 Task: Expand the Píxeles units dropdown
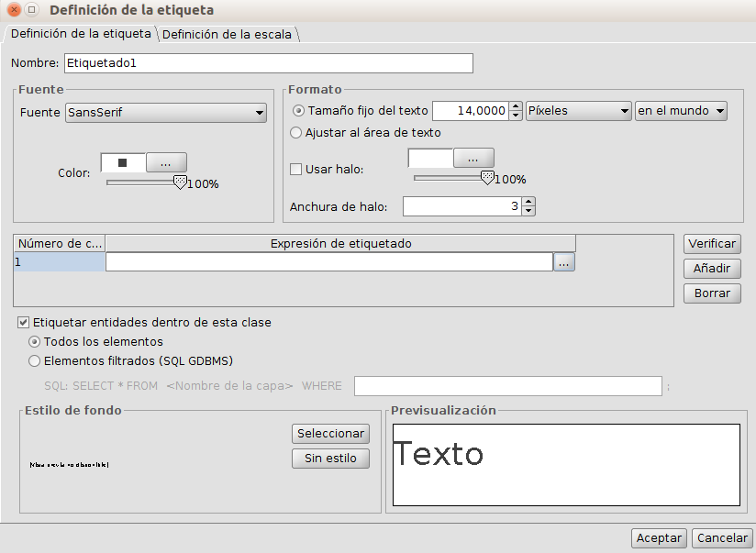coord(578,111)
